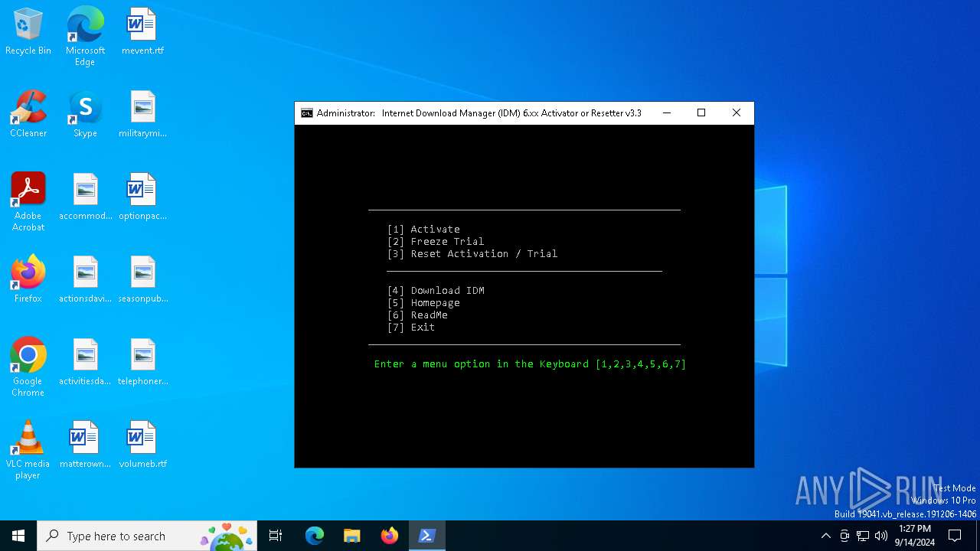This screenshot has width=980, height=551.
Task: Click the green 'Enter a menu option' prompt
Action: (x=530, y=364)
